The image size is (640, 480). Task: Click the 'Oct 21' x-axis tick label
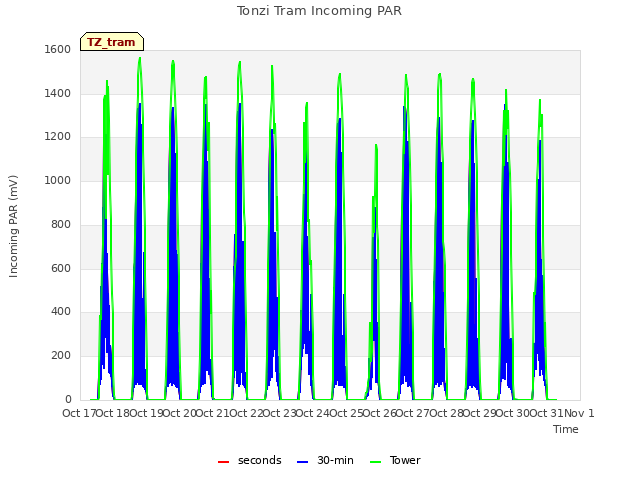coord(212,413)
